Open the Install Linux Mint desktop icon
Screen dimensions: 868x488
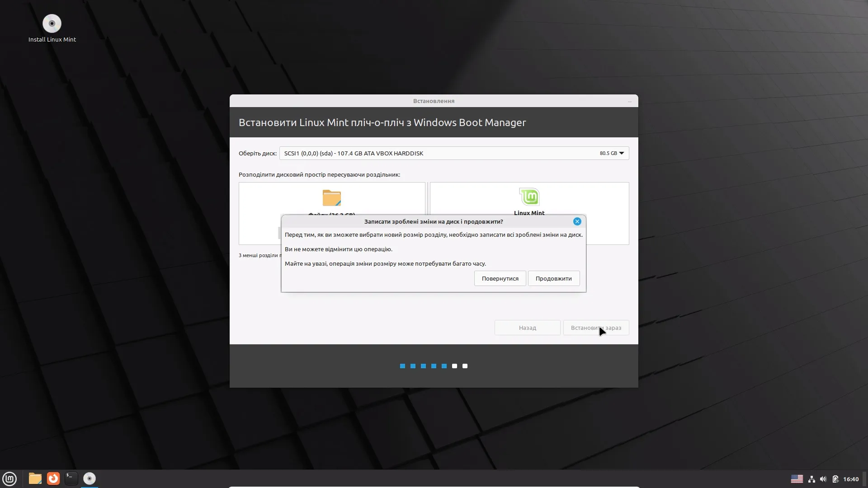52,28
